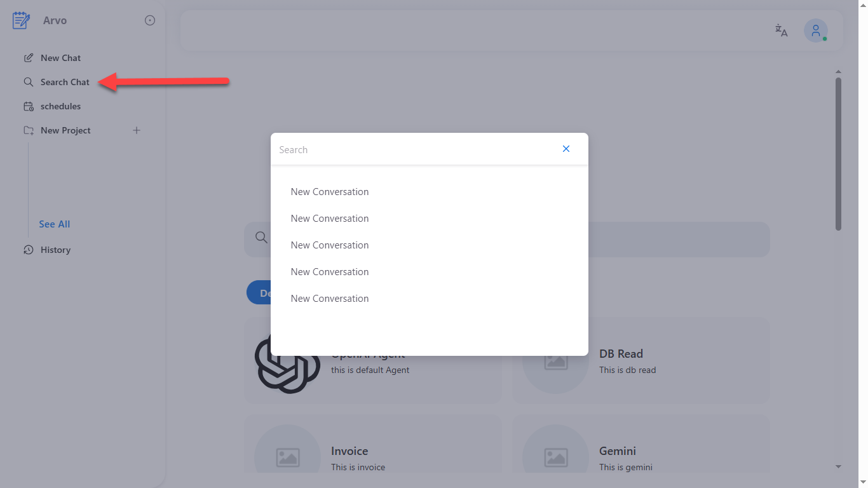Click the language translation icon

click(x=781, y=30)
